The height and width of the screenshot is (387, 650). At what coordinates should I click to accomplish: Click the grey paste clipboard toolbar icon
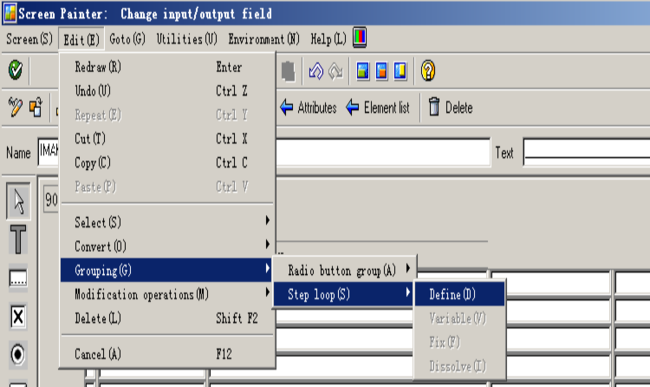point(288,71)
